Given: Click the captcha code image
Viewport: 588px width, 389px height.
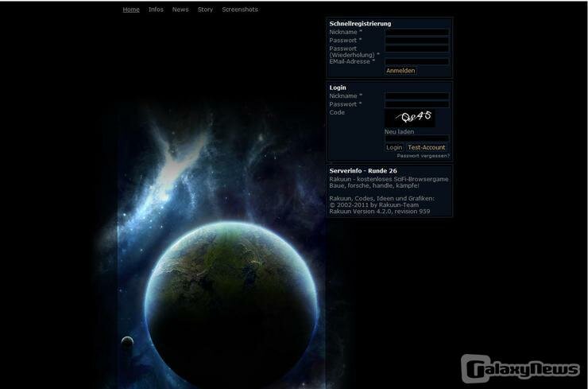Looking at the screenshot, I should pyautogui.click(x=410, y=118).
